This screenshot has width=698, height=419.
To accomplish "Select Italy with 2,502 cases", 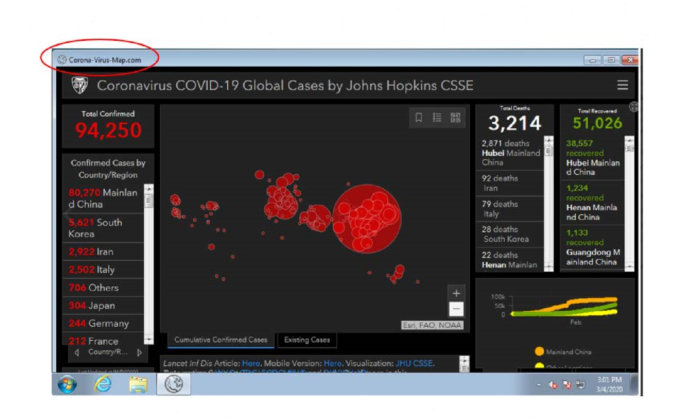I will pos(103,270).
